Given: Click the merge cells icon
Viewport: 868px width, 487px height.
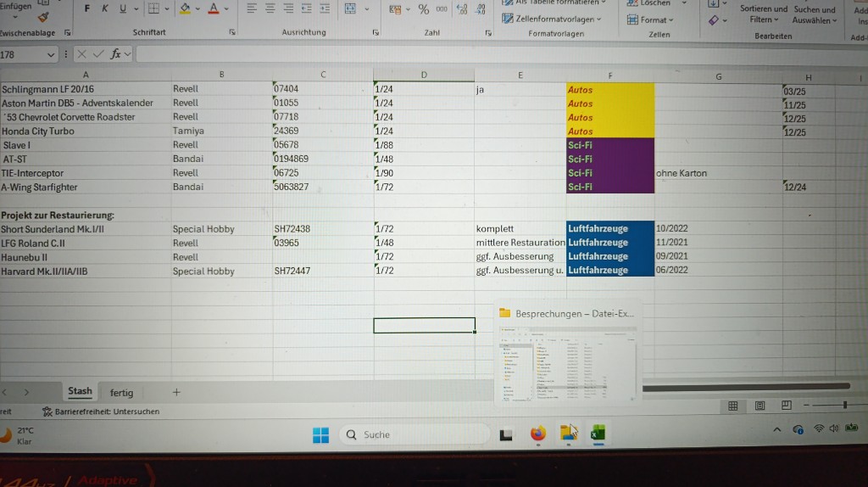Looking at the screenshot, I should [x=350, y=8].
